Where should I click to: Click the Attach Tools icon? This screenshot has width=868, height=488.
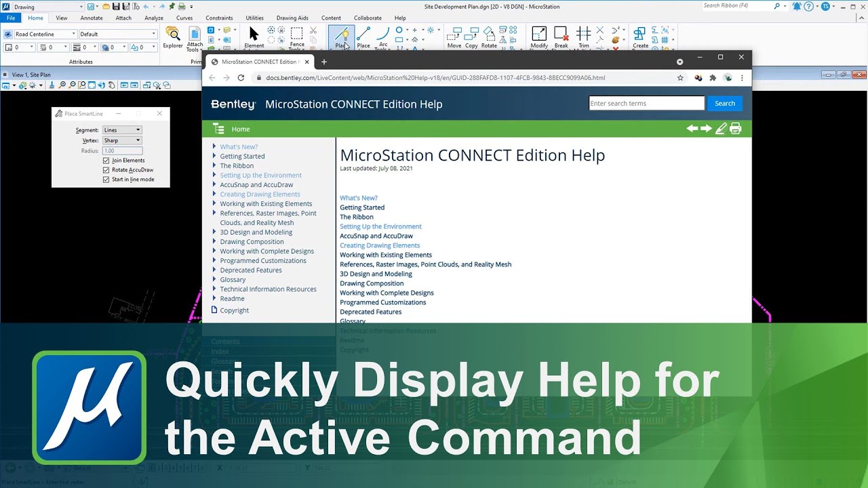click(195, 39)
